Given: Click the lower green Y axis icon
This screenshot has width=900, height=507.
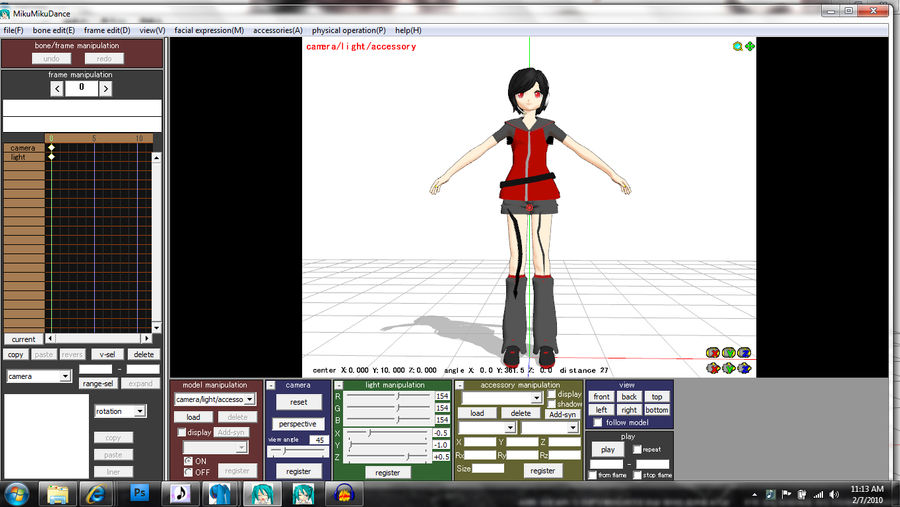Looking at the screenshot, I should (x=728, y=368).
